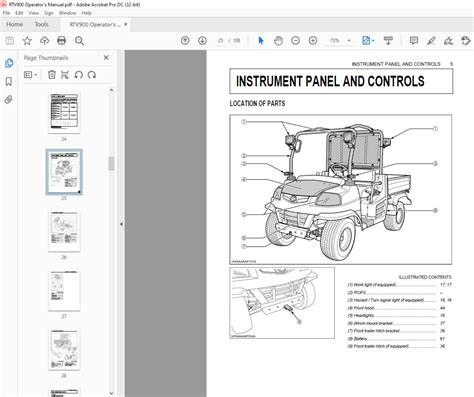The height and width of the screenshot is (397, 474).
Task: Add the document to starred files
Action: 27,41
